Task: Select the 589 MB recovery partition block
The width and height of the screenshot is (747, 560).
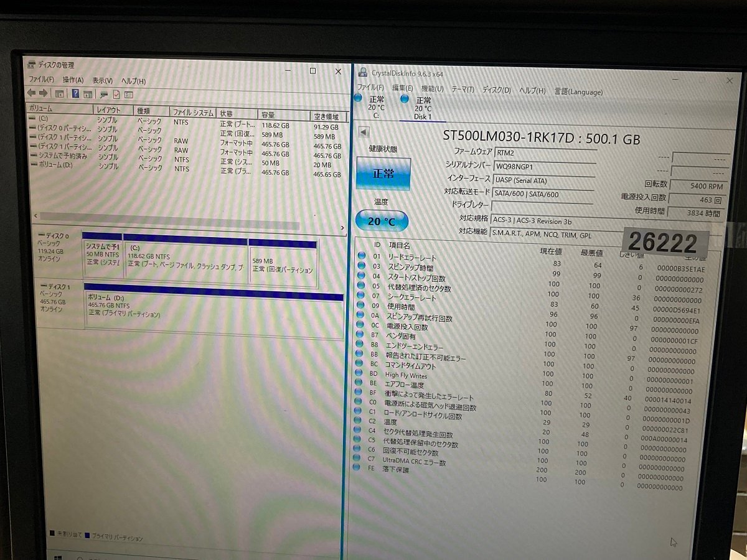Action: pos(283,262)
